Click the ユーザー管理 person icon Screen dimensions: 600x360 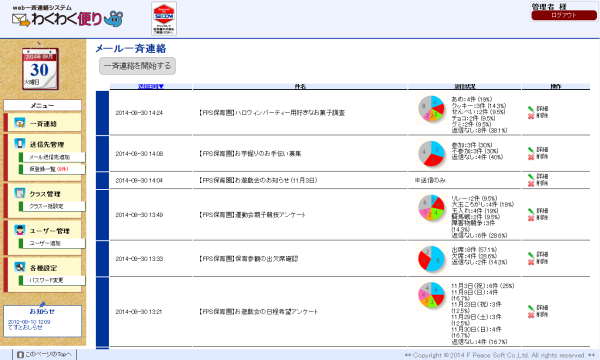pyautogui.click(x=20, y=230)
